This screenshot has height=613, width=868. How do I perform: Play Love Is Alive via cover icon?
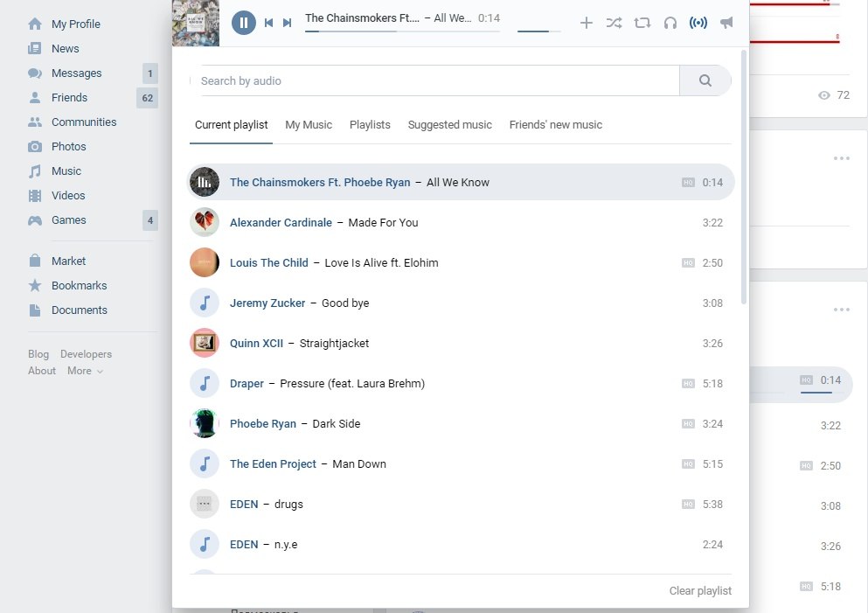pos(205,262)
